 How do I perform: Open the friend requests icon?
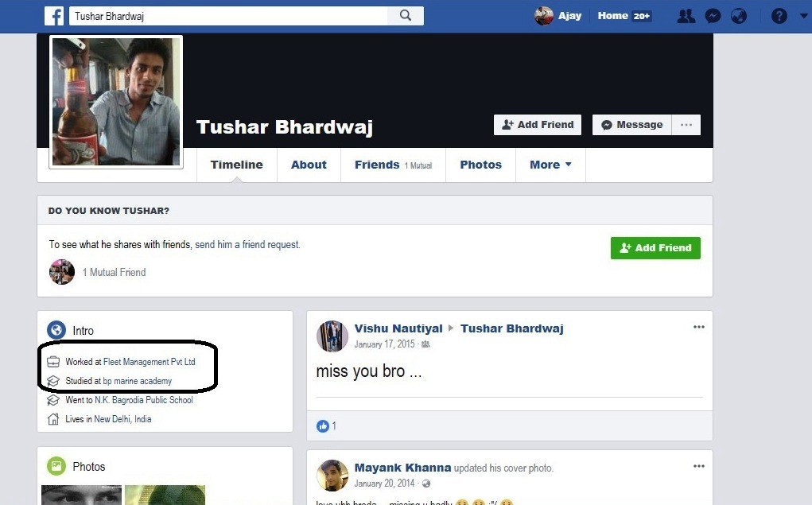(x=686, y=16)
